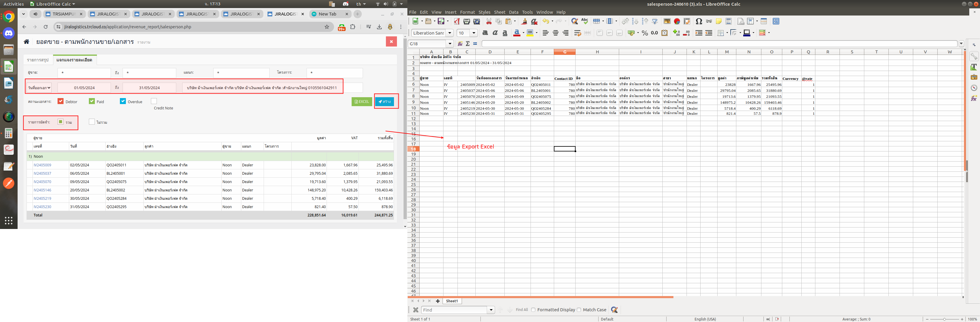Click the Add Decimal Place icon

676,33
